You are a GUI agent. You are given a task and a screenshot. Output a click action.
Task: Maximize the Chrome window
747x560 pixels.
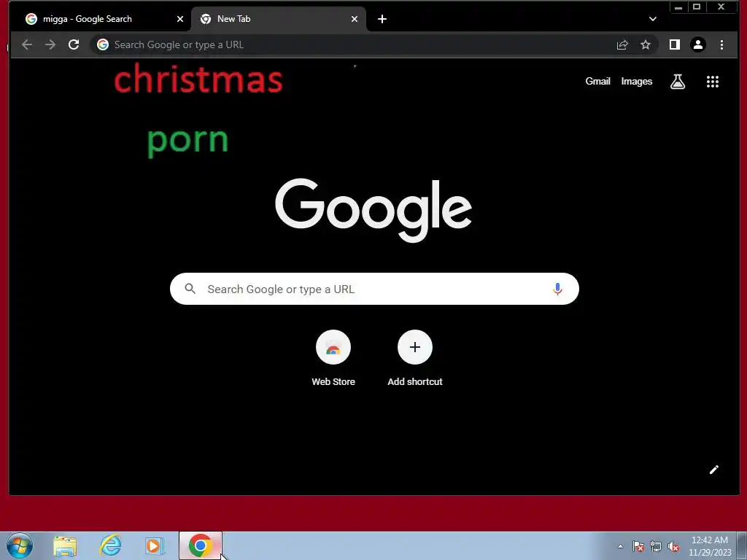(x=697, y=7)
